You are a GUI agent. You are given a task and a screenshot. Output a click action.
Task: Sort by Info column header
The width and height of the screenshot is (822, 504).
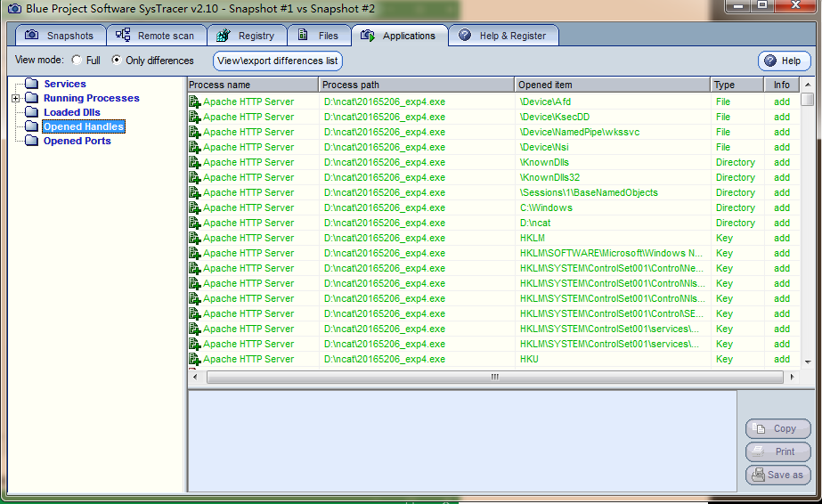pos(782,85)
